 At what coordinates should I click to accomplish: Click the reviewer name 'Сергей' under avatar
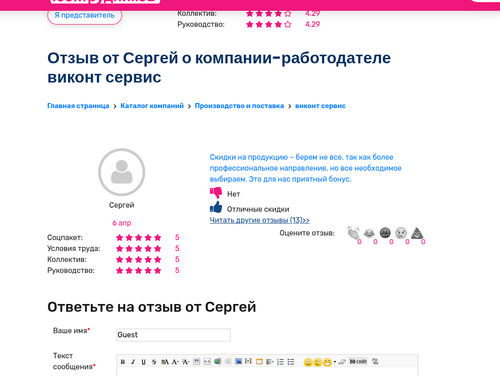[x=122, y=205]
